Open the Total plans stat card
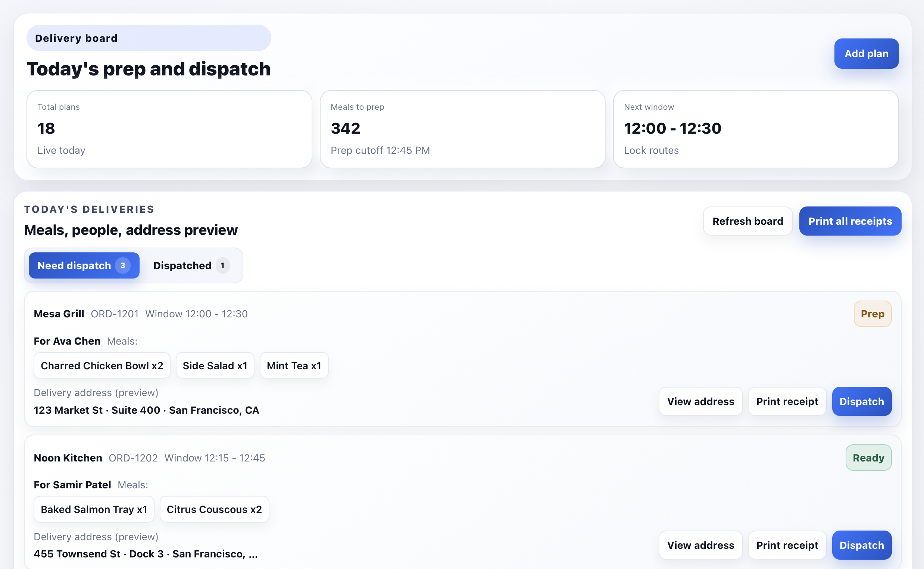The height and width of the screenshot is (569, 924). click(169, 129)
